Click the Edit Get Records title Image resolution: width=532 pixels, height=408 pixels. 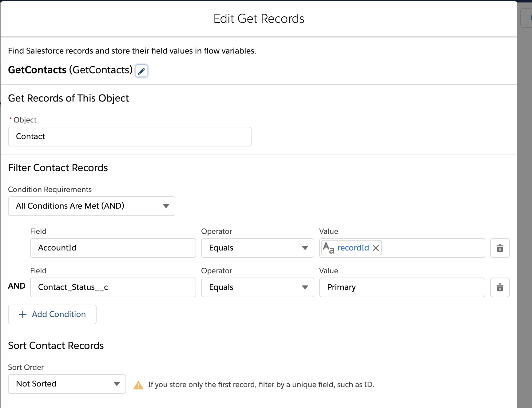(x=259, y=19)
